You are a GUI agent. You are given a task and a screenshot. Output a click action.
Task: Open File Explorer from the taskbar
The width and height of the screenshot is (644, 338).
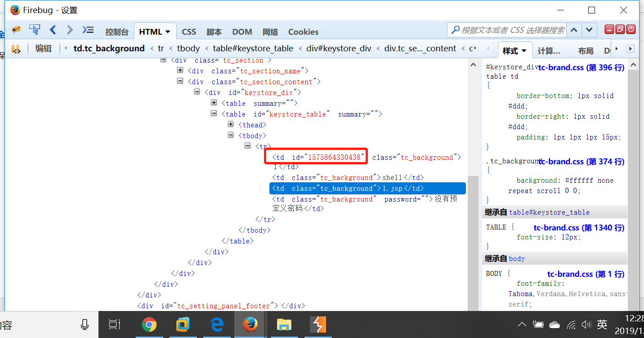[284, 324]
